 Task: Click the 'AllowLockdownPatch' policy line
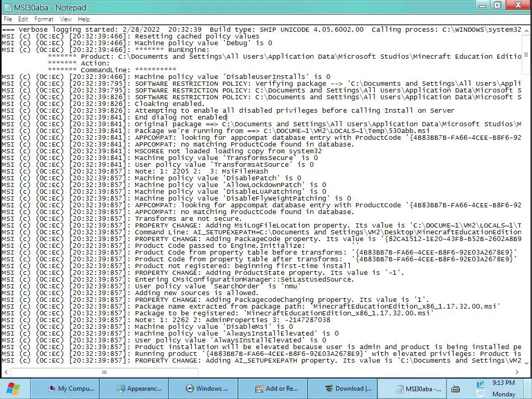(164, 185)
